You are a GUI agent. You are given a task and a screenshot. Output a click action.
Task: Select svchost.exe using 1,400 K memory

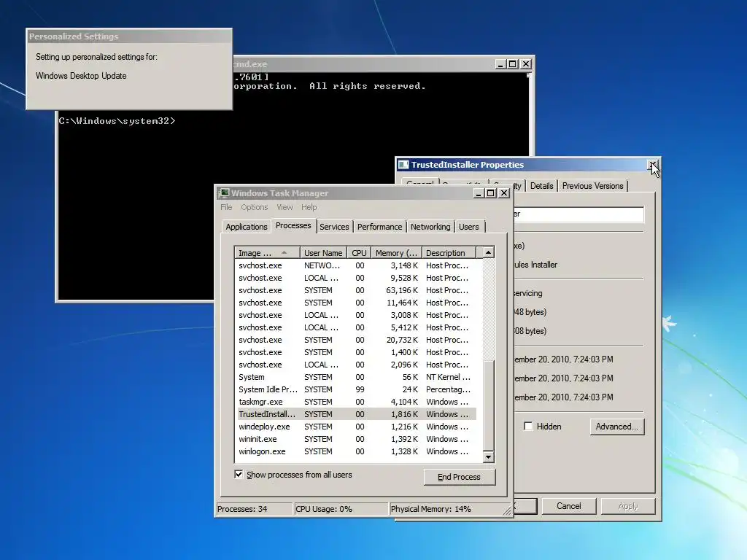356,352
